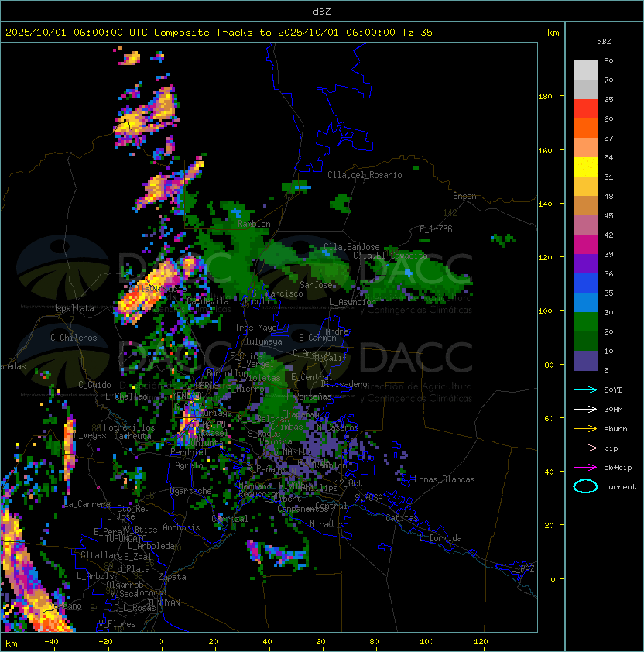
Task: Click the magenta eb+bip arrow symbol
Action: coord(585,468)
